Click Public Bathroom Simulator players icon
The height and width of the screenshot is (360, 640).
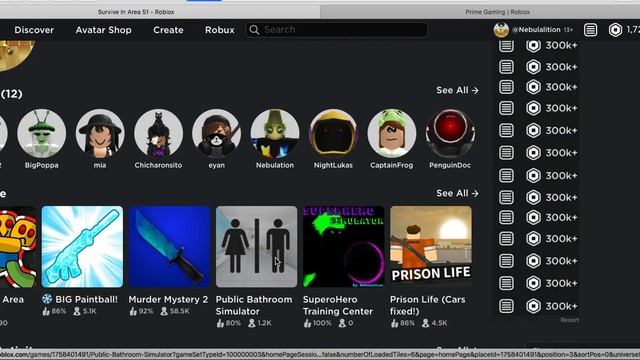[252, 323]
